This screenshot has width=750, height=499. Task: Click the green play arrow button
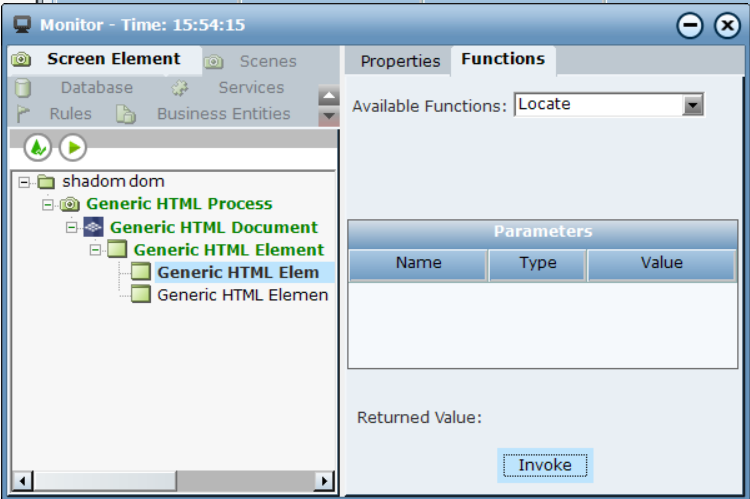pos(72,148)
